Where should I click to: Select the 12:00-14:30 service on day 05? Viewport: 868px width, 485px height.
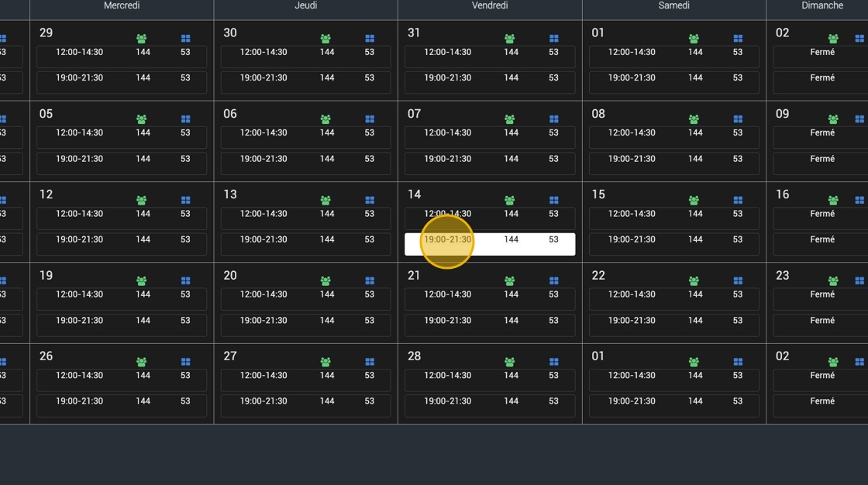(122, 138)
